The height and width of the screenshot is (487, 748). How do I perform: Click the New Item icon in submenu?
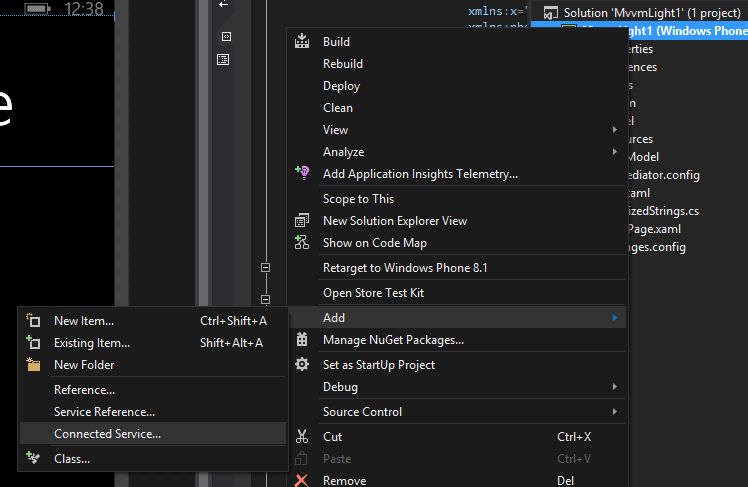33,321
